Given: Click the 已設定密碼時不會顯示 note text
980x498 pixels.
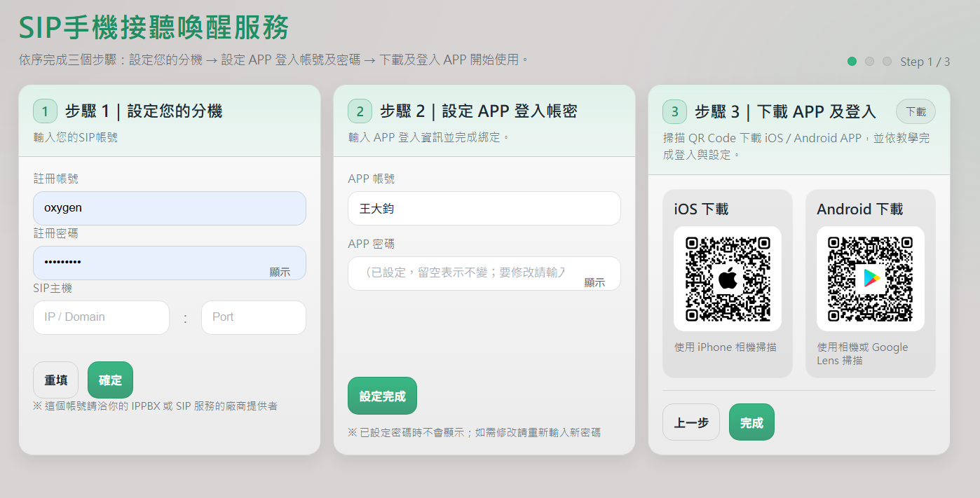Looking at the screenshot, I should pyautogui.click(x=474, y=432).
